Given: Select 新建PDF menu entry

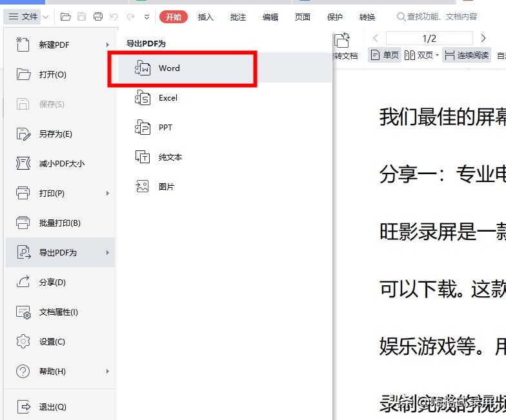Looking at the screenshot, I should click(x=61, y=45).
